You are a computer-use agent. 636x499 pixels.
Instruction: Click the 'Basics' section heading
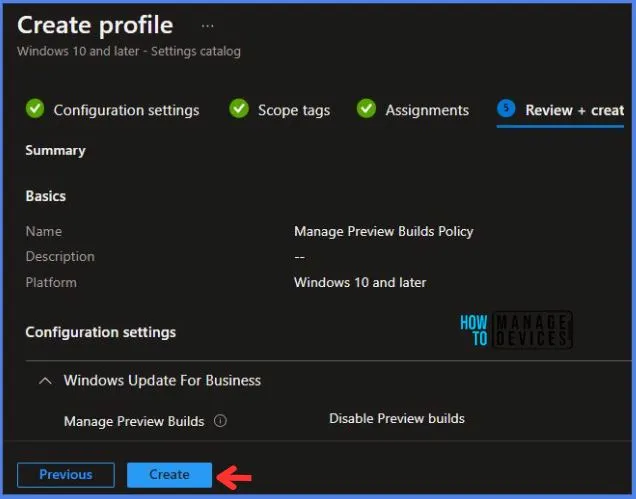point(45,196)
